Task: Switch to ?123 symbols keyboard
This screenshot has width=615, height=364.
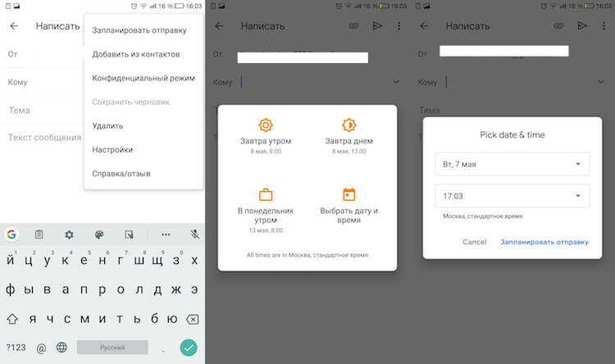Action: pos(16,347)
